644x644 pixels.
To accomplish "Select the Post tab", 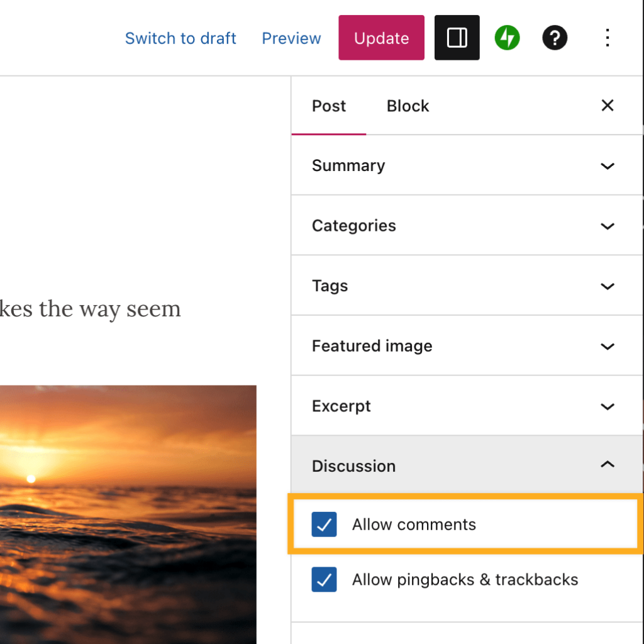I will [328, 106].
